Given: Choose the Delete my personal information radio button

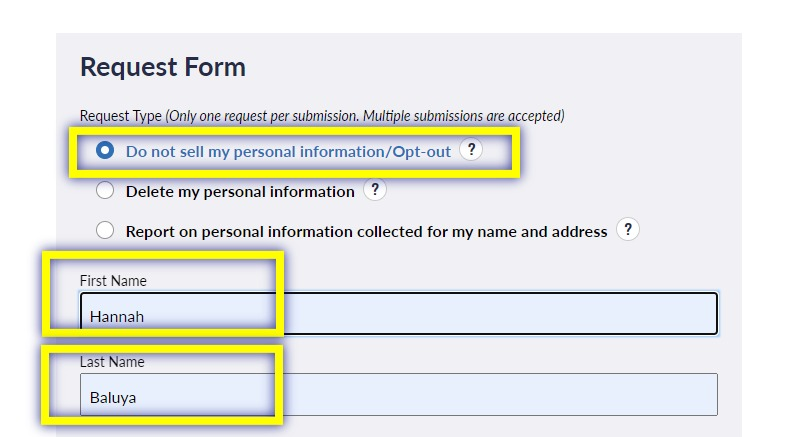Looking at the screenshot, I should point(105,190).
